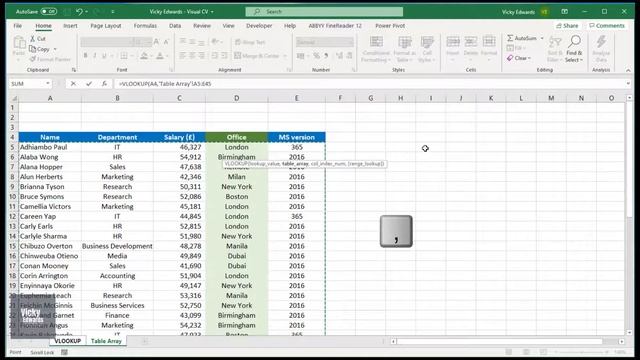The height and width of the screenshot is (360, 640).
Task: Expand the formula bar chevron
Action: point(628,84)
